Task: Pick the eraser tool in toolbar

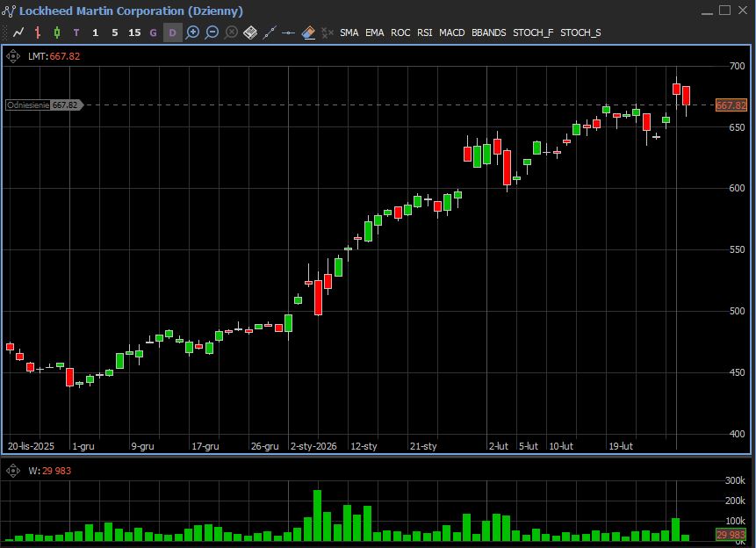Action: coord(308,32)
